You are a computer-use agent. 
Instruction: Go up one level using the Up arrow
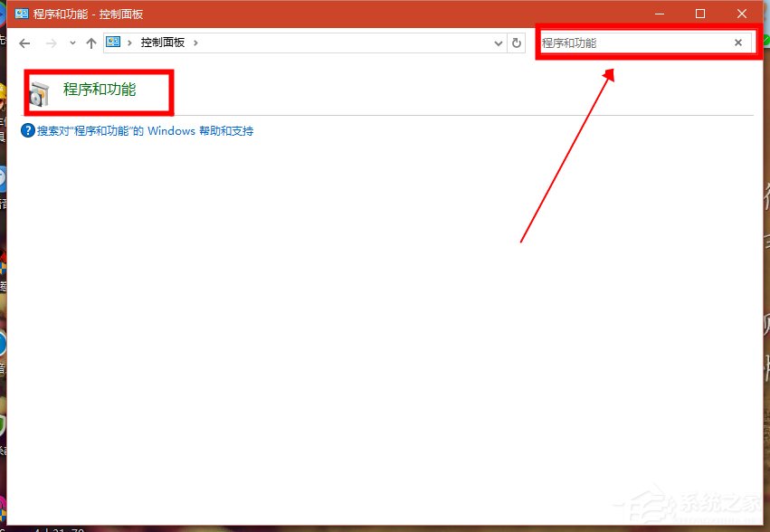(x=91, y=43)
